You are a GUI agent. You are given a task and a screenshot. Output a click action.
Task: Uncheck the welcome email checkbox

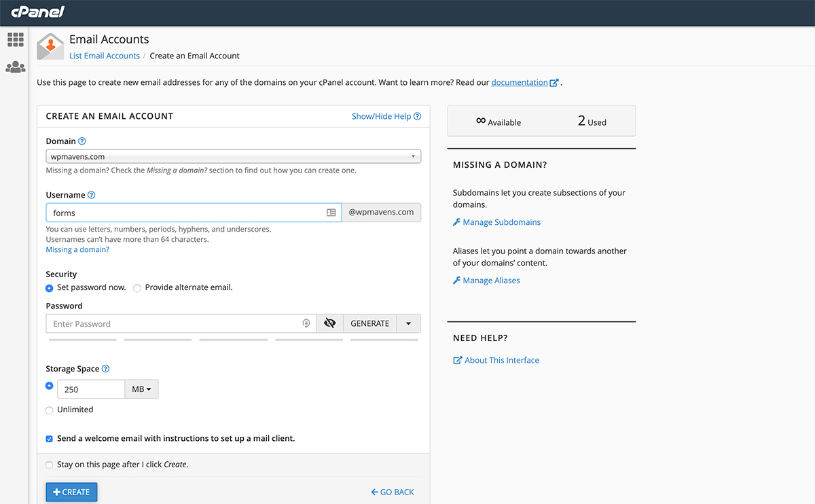(49, 438)
